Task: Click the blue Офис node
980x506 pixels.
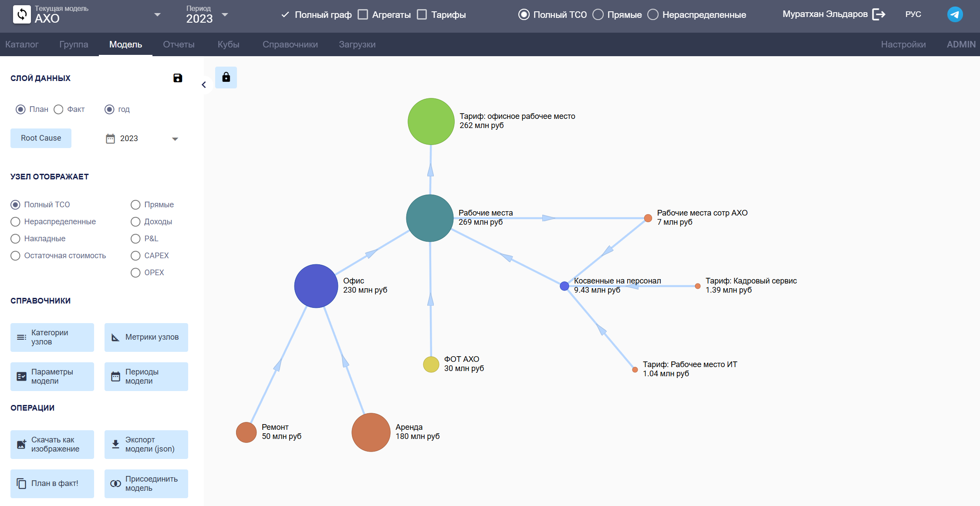Action: (x=316, y=286)
